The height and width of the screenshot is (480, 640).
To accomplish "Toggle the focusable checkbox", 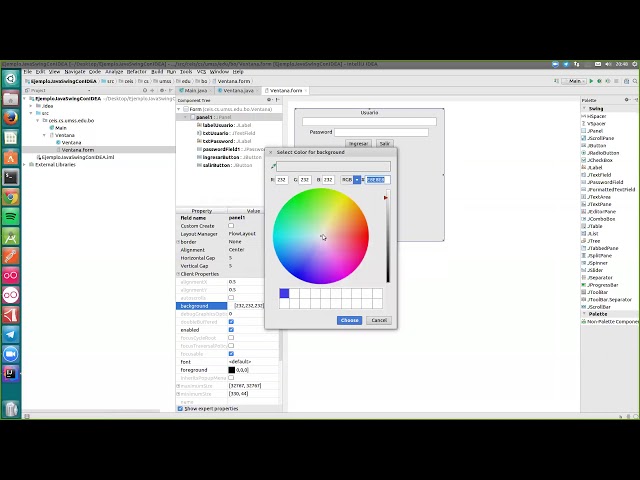I will pyautogui.click(x=231, y=353).
